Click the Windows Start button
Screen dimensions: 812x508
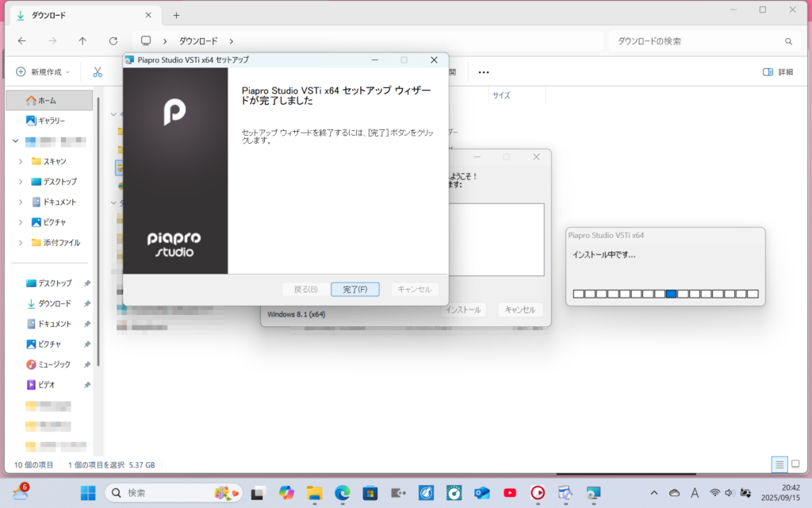click(88, 493)
